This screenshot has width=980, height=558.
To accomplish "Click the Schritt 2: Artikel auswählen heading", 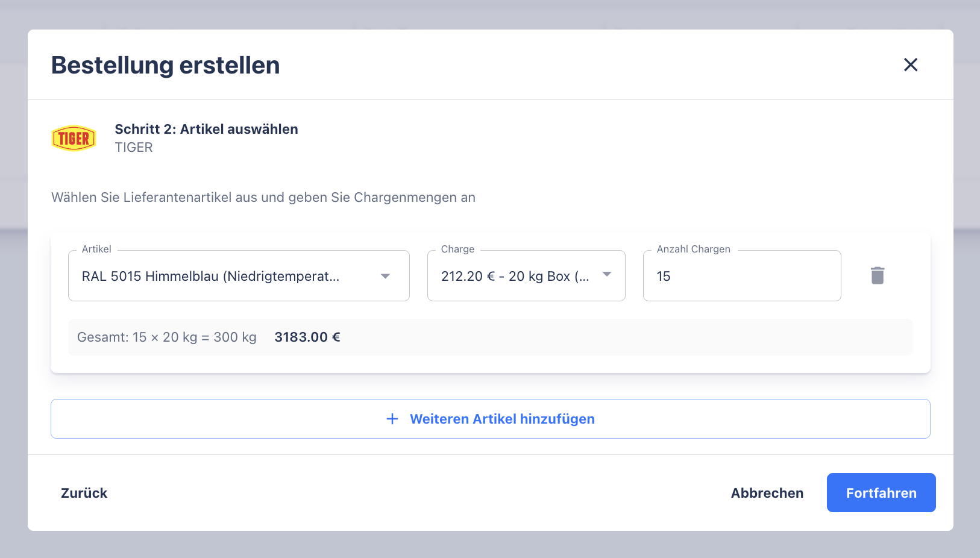I will [206, 129].
